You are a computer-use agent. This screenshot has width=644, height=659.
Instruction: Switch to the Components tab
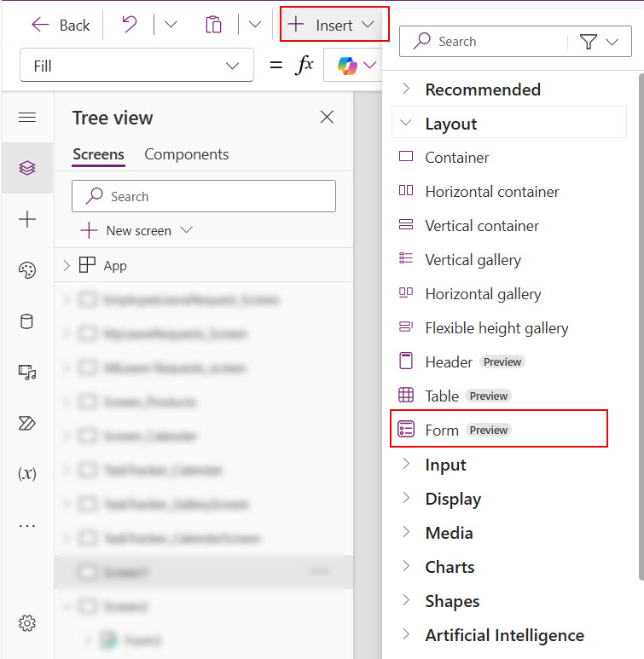187,154
